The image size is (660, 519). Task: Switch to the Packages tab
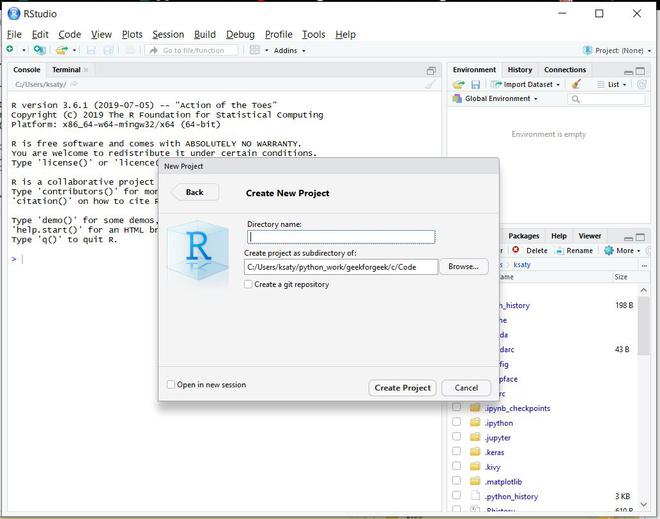pyautogui.click(x=524, y=236)
